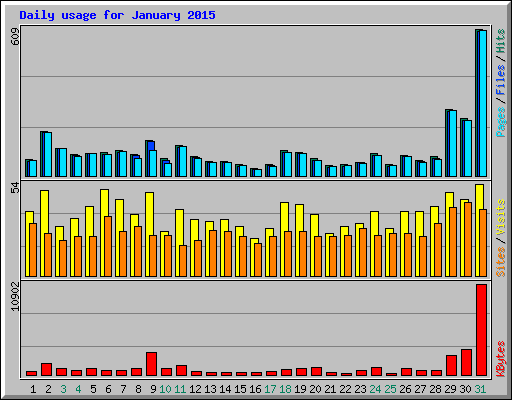This screenshot has height=400, width=512.
Task: Click green day 11 label
Action: 180,389
